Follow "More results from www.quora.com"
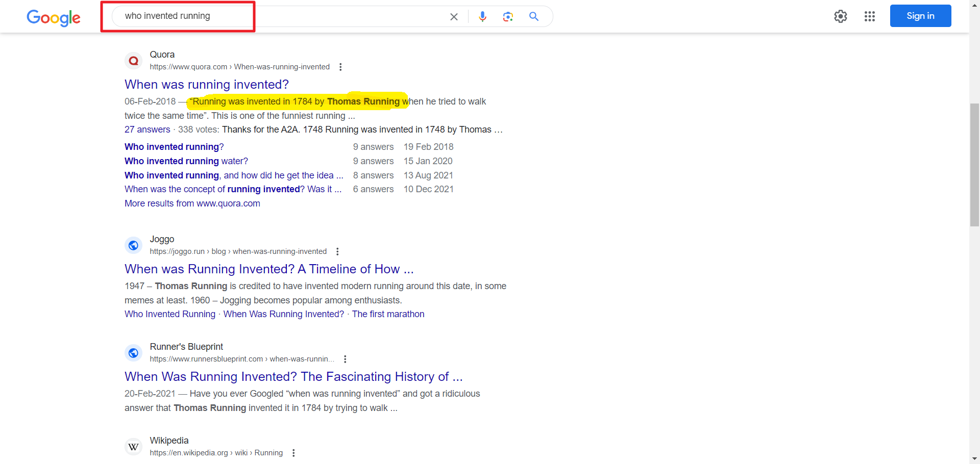The height and width of the screenshot is (464, 980). click(192, 203)
